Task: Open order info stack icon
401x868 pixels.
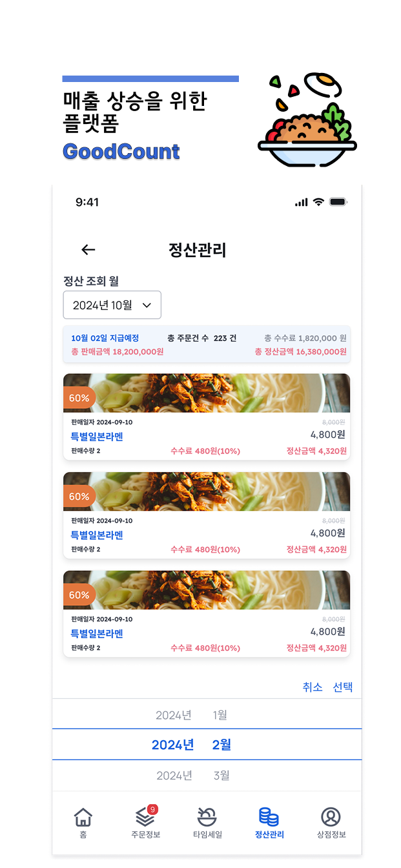Action: click(x=145, y=818)
